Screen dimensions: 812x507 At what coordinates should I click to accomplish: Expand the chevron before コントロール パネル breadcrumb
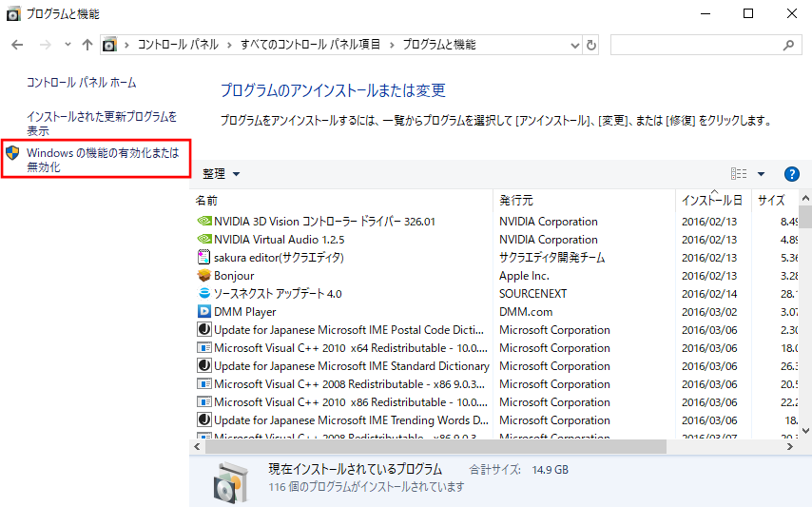[126, 45]
